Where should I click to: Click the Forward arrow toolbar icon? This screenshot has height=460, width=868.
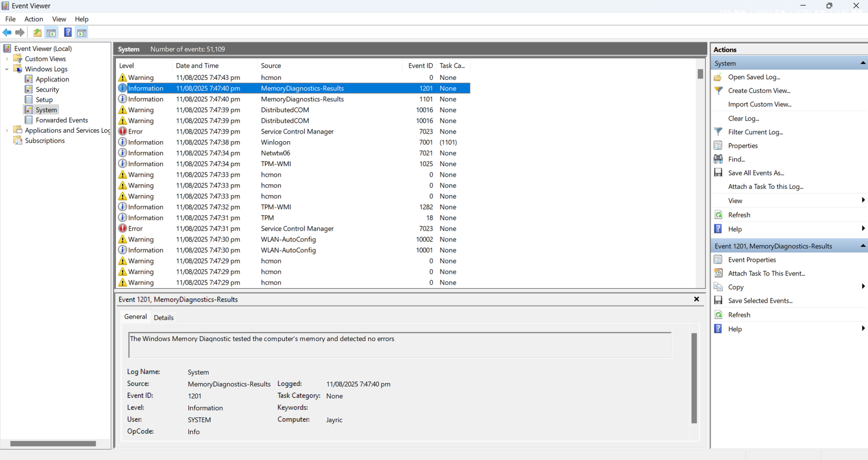20,33
